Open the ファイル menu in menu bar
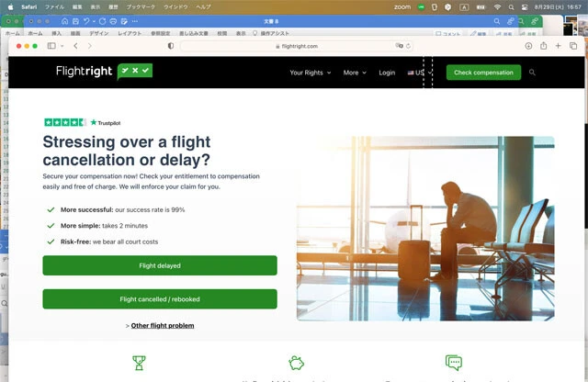588x382 pixels. (54, 6)
